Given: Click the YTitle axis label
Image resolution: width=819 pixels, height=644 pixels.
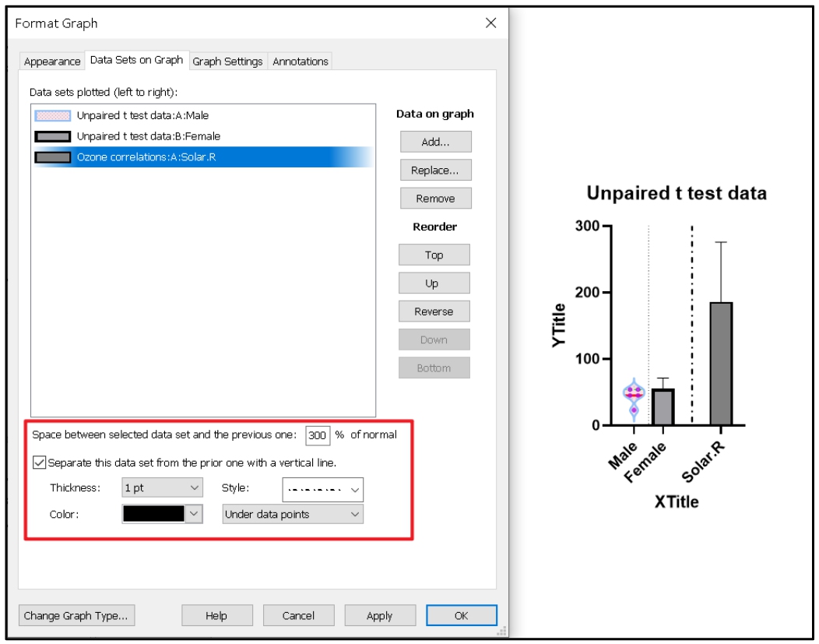Looking at the screenshot, I should click(559, 325).
